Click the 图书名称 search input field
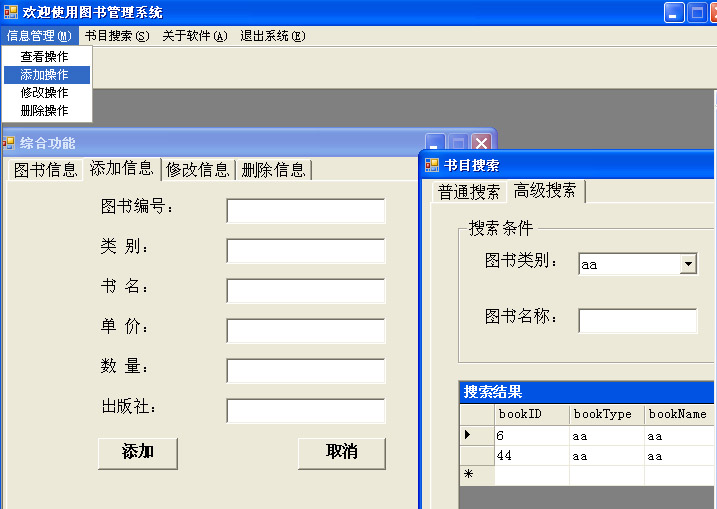Viewport: 717px width, 509px height. point(638,321)
